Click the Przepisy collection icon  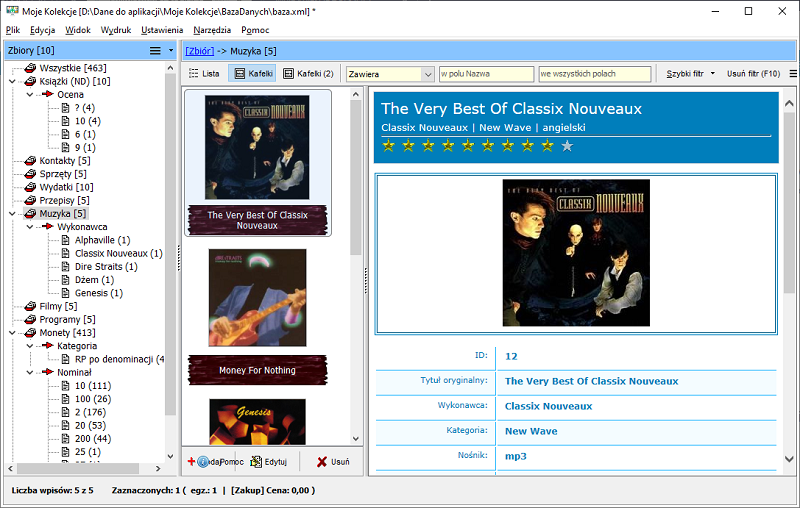click(31, 200)
